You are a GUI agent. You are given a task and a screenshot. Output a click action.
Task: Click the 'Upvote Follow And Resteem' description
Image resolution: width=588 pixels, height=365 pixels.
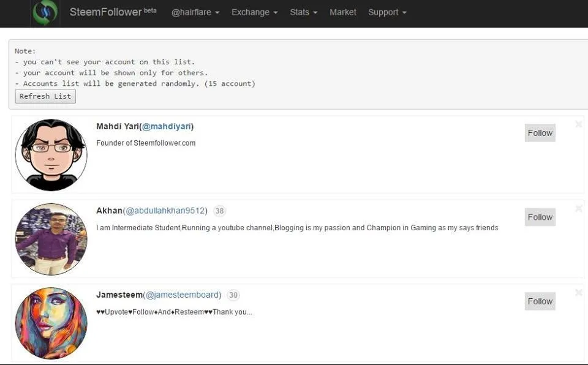click(x=174, y=312)
